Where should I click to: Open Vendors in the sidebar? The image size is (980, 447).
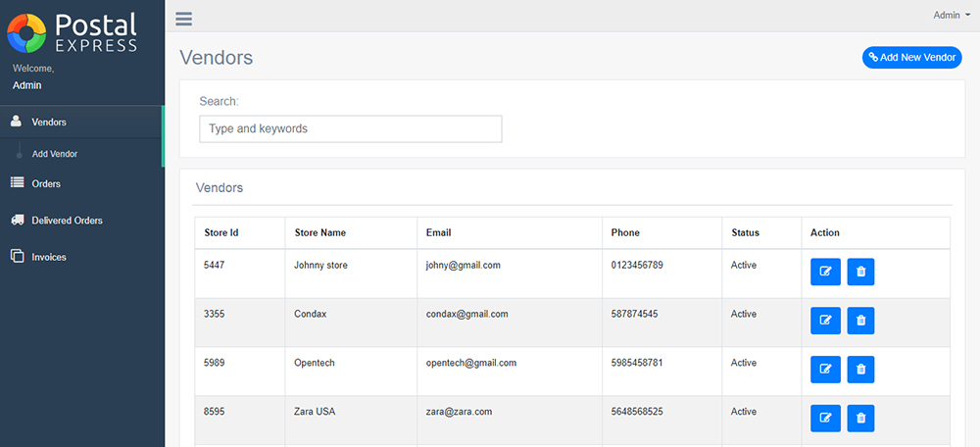(81, 122)
